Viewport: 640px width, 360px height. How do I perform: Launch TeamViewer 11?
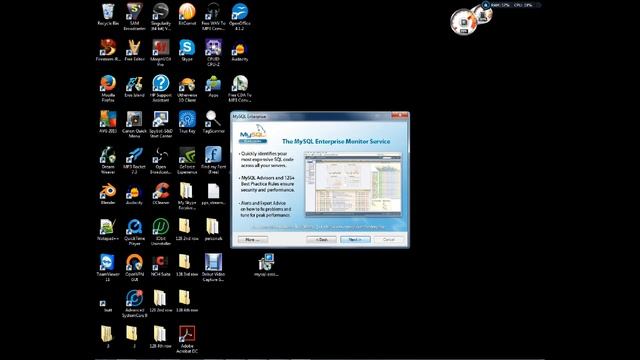tap(108, 267)
